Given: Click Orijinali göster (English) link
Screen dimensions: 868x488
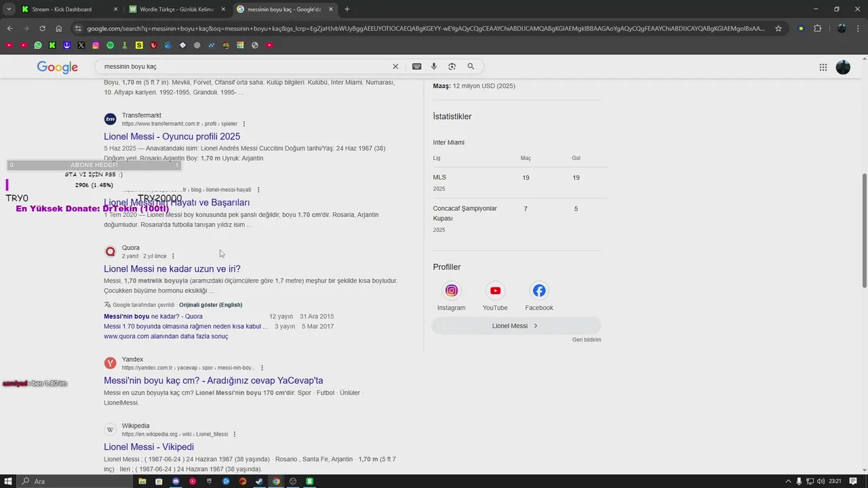Looking at the screenshot, I should point(210,305).
